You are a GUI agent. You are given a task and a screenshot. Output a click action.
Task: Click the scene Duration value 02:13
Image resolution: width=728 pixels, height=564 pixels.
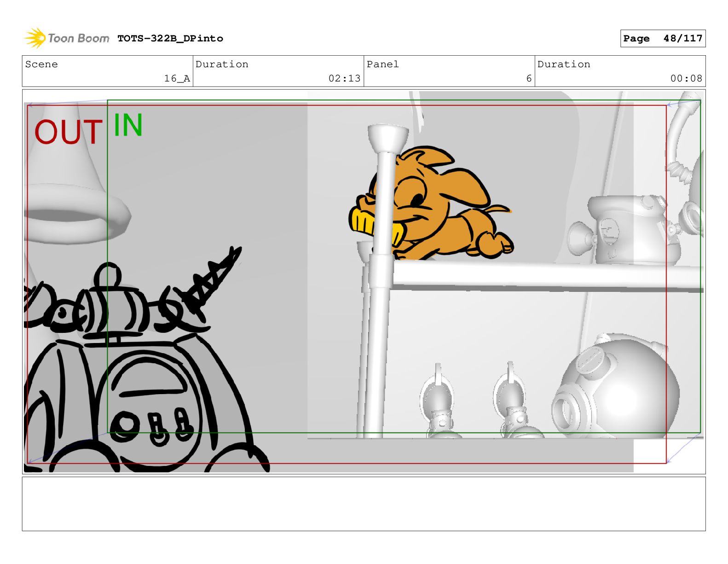pyautogui.click(x=344, y=79)
